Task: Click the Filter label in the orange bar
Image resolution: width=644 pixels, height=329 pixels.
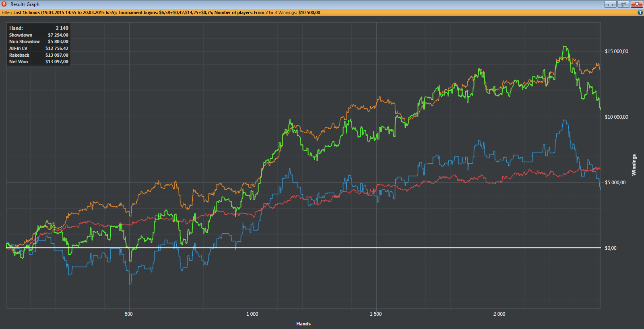Action: coord(6,12)
